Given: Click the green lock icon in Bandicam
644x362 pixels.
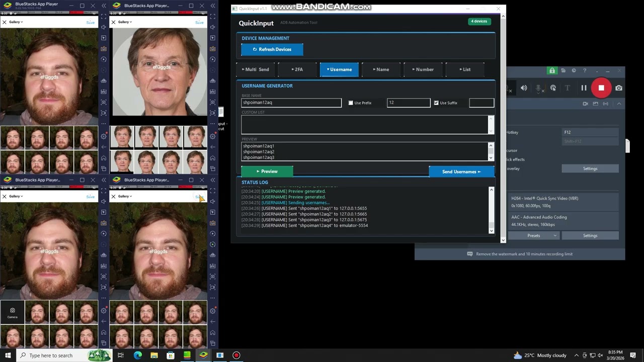Looking at the screenshot, I should (x=552, y=70).
